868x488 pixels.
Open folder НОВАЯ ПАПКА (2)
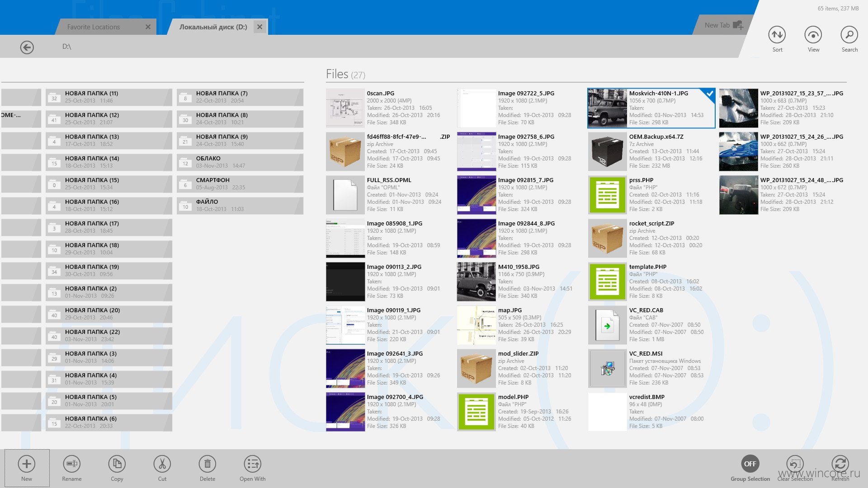point(109,292)
